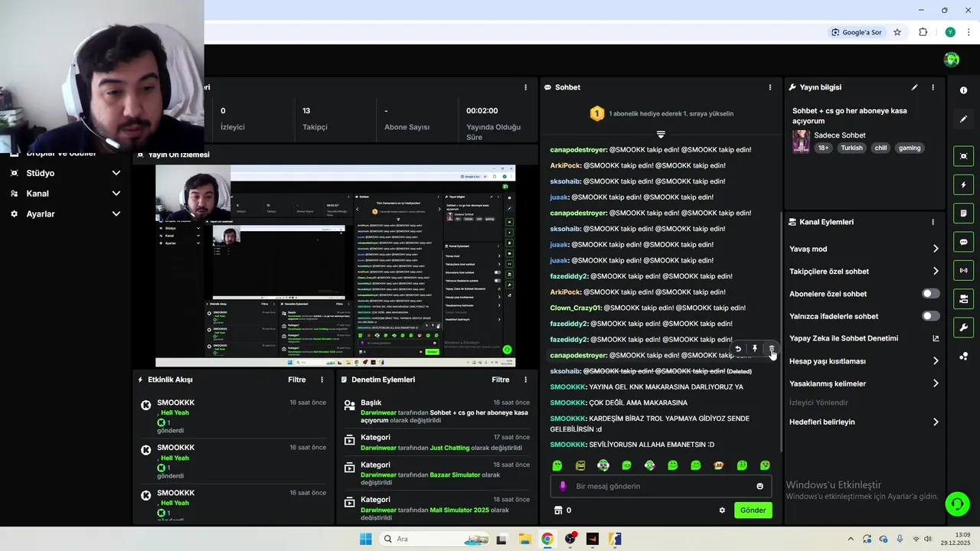Image resolution: width=980 pixels, height=551 pixels.
Task: Edit stream info with pencil in Yayın bilgisi
Action: [x=914, y=87]
